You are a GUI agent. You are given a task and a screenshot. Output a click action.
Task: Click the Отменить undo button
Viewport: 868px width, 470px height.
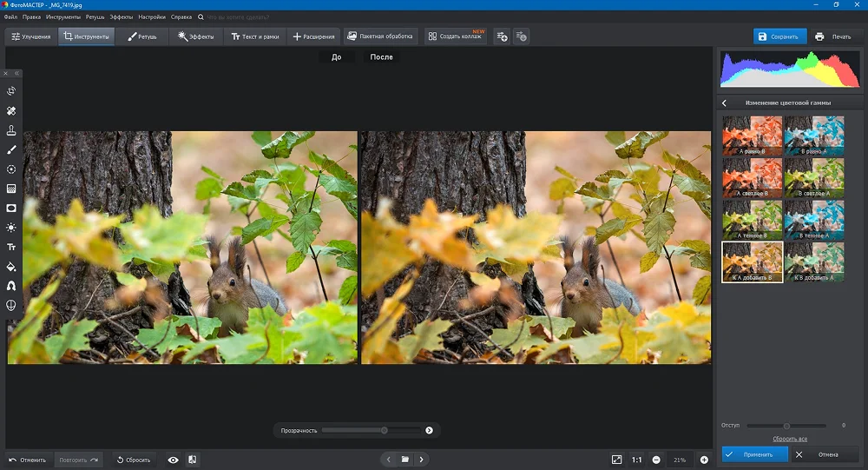pos(28,460)
